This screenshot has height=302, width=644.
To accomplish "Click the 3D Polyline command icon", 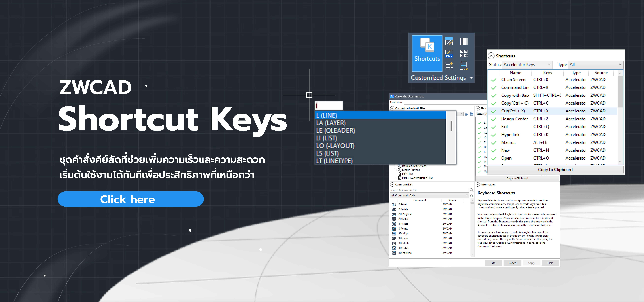I will (394, 253).
